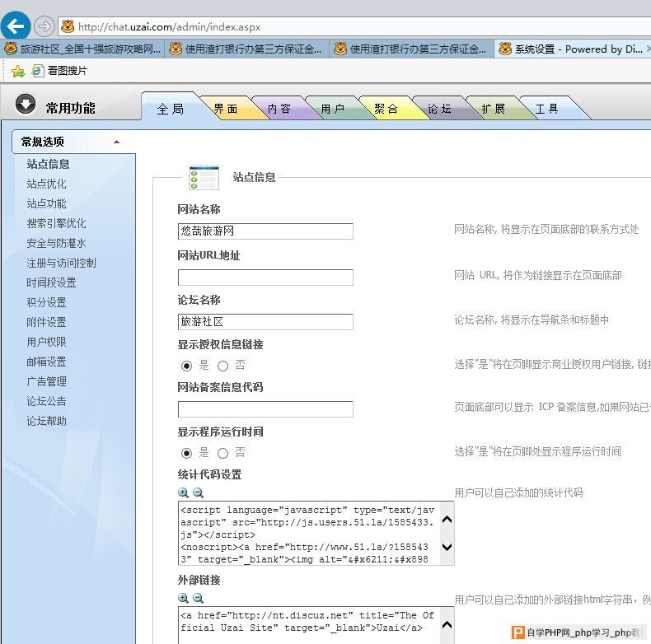Open the 聚合 tab

coord(386,109)
